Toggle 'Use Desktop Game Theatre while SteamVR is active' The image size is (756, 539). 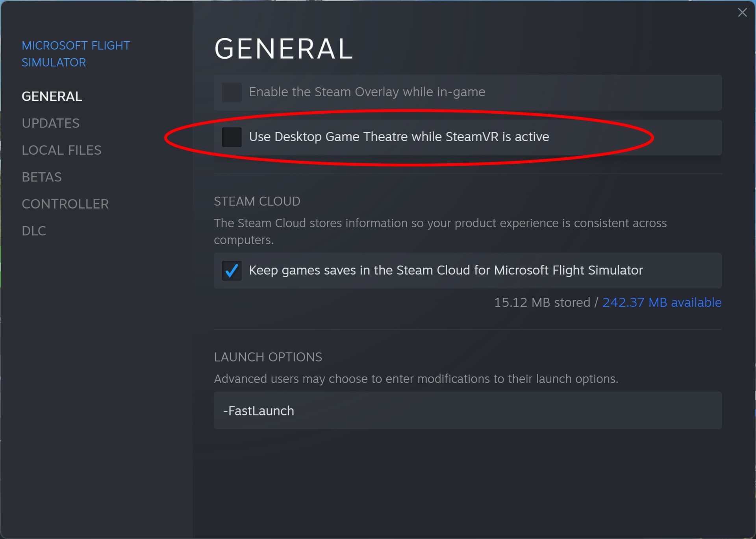pyautogui.click(x=231, y=137)
